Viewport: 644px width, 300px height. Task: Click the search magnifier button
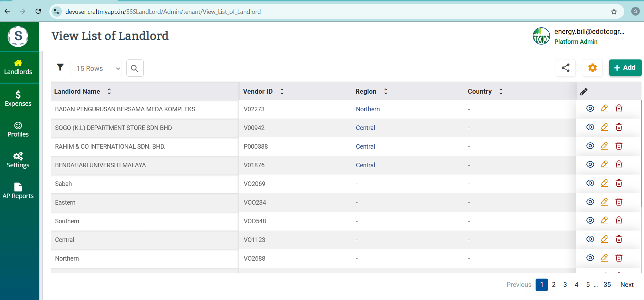coord(135,68)
